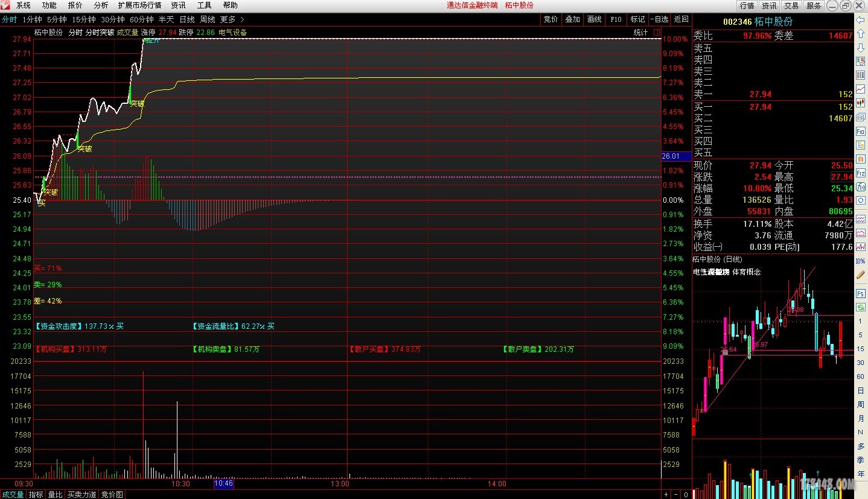The width and height of the screenshot is (868, 499).
Task: Select the 5-minute period icon in right sidebar
Action: [860, 335]
